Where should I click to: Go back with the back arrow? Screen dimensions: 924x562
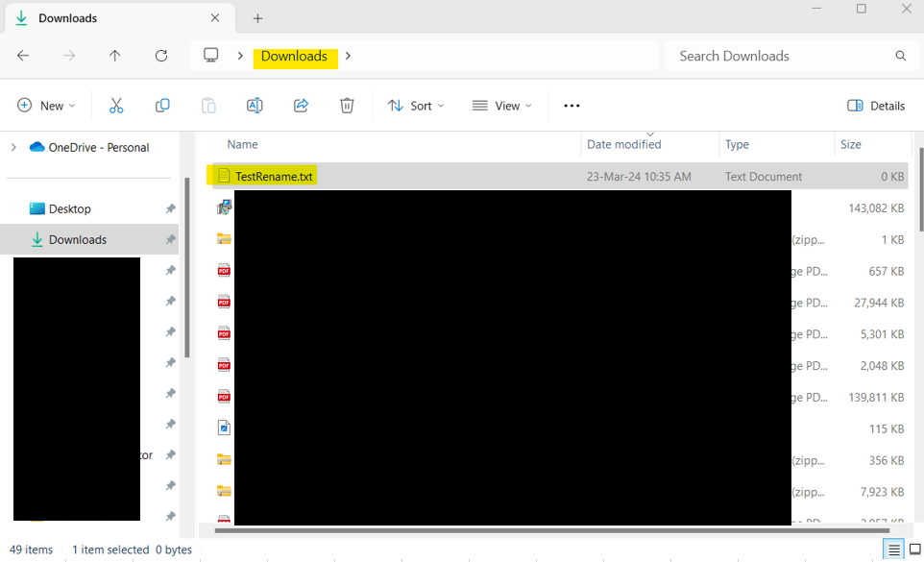(x=23, y=56)
